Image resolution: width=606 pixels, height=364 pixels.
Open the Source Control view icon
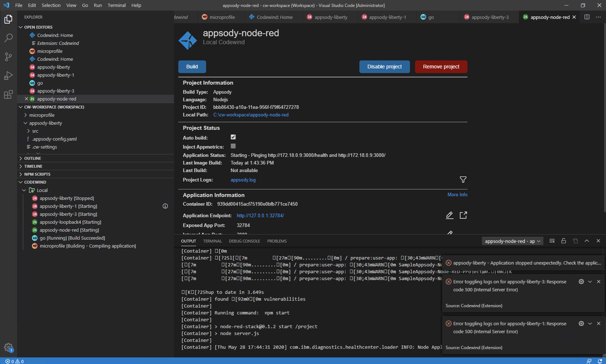(x=8, y=57)
